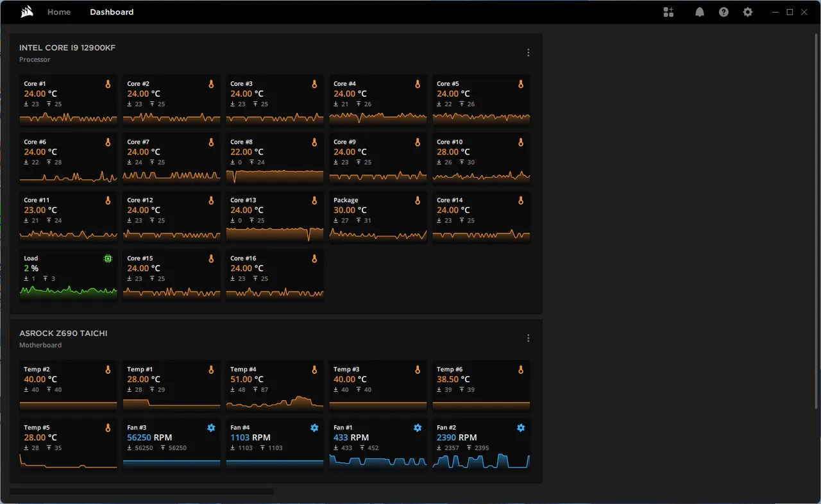Image resolution: width=821 pixels, height=504 pixels.
Task: Click the Load 2 % value
Action: pos(31,269)
